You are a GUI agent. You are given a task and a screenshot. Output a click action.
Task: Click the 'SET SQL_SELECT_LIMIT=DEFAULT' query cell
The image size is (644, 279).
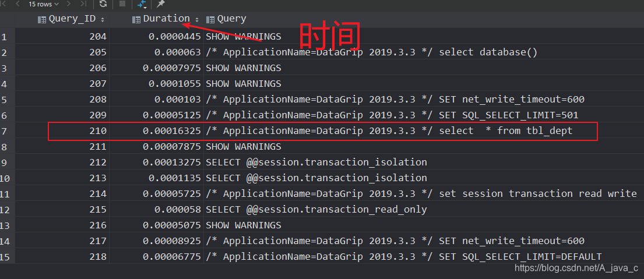(x=404, y=257)
